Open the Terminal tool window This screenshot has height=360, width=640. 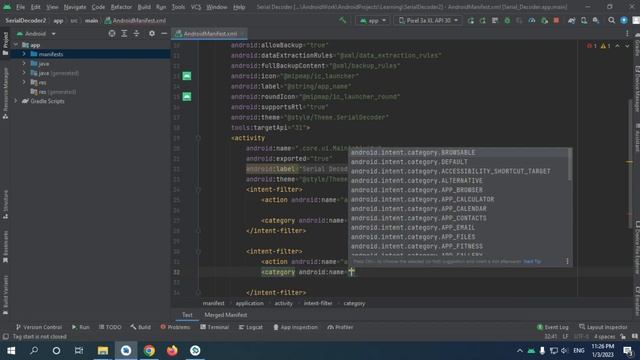(x=215, y=327)
